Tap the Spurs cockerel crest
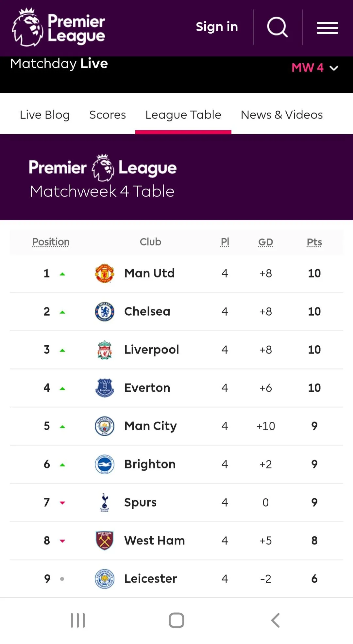This screenshot has width=353, height=644. 105,502
